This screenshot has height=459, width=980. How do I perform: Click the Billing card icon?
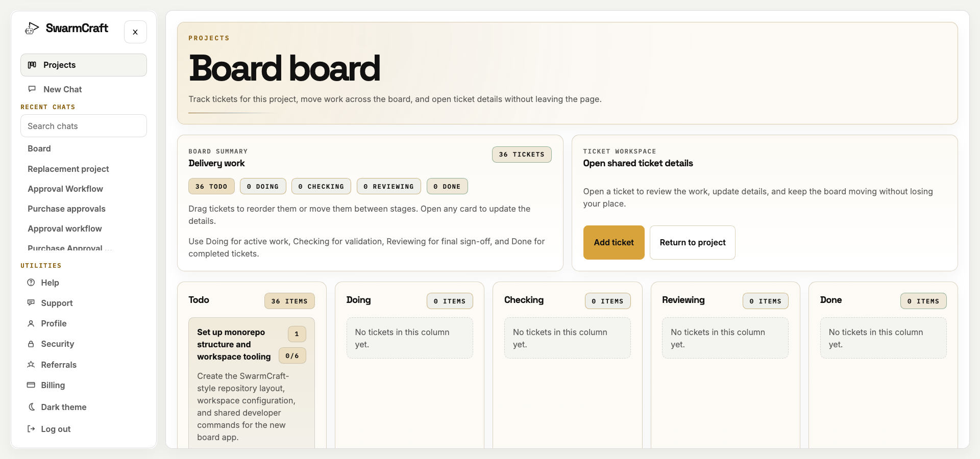pyautogui.click(x=31, y=385)
